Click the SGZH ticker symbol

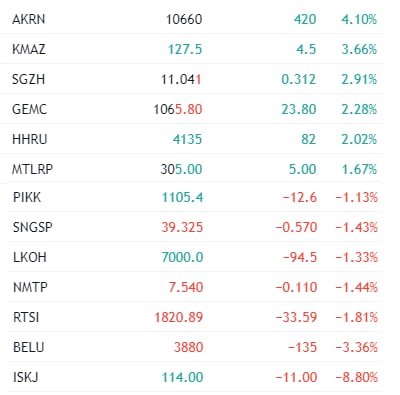click(28, 79)
